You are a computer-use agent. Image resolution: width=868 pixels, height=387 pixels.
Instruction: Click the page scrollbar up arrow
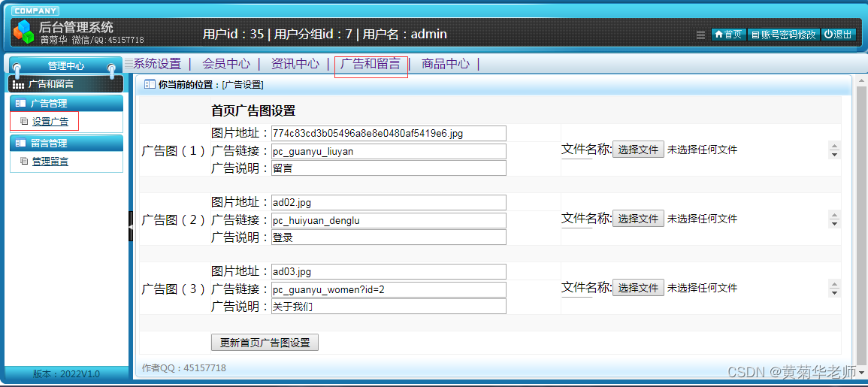pos(861,80)
